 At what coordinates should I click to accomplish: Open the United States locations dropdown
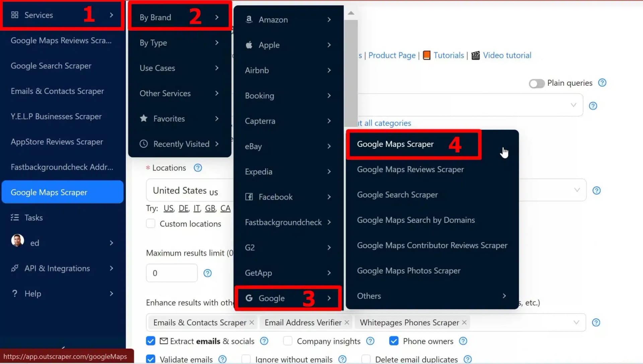click(577, 190)
